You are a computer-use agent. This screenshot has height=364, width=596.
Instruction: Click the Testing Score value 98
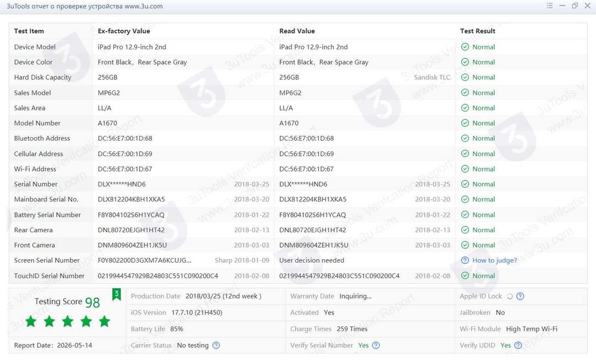click(92, 303)
